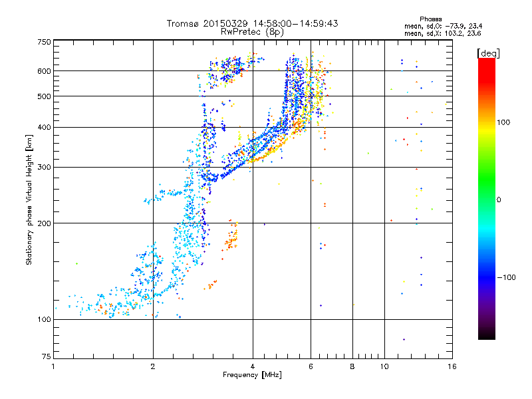The height and width of the screenshot is (399, 532).
Task: Click the '1' frequency axis tick label
Action: (53, 366)
